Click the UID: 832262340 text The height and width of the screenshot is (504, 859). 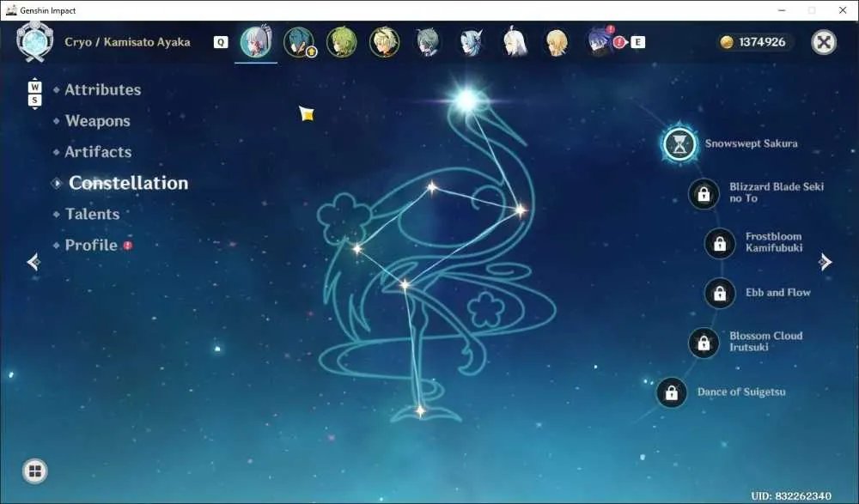tap(790, 495)
